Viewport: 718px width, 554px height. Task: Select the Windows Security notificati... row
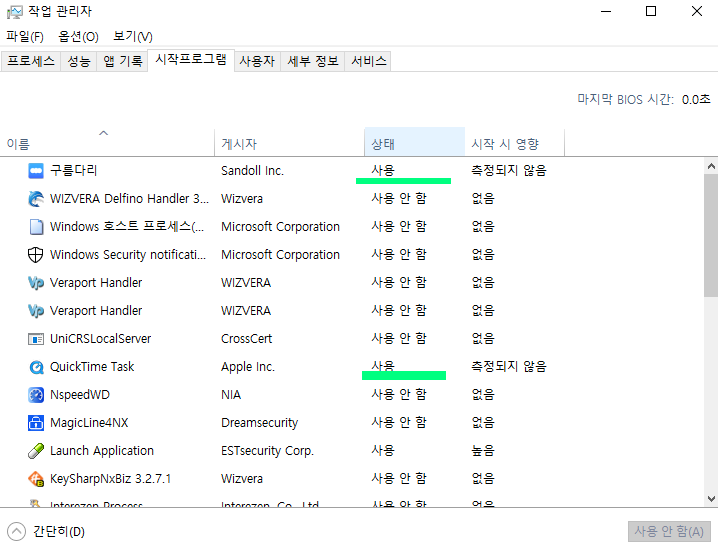[352, 255]
